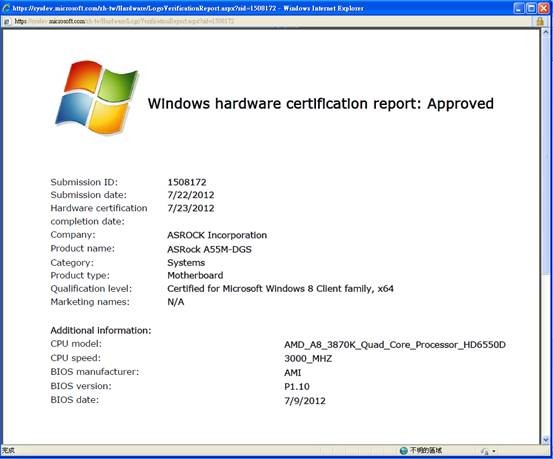The width and height of the screenshot is (553, 459).
Task: Click the "BIOS manufacturer:" label
Action: point(95,372)
